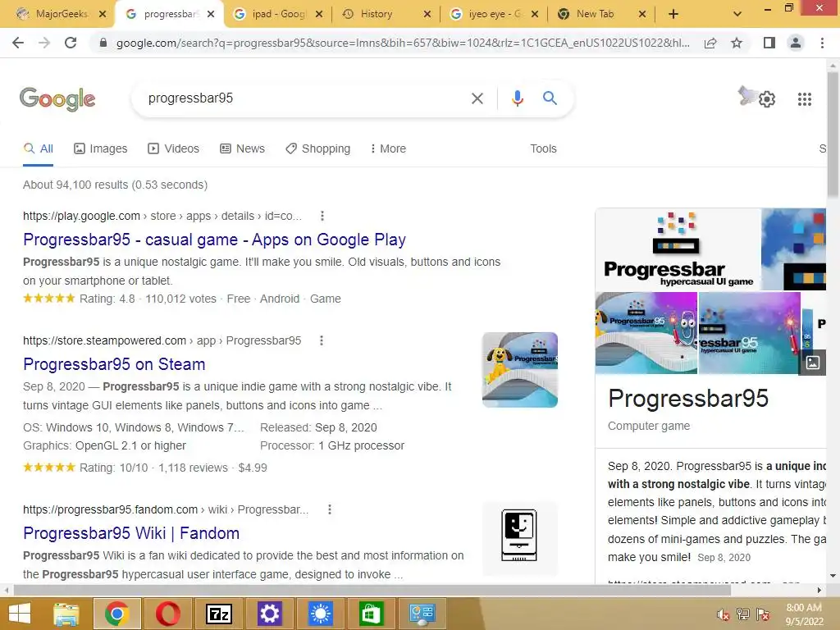The height and width of the screenshot is (630, 840).
Task: Open Progressbar hypercasual UI game image
Action: coord(678,249)
